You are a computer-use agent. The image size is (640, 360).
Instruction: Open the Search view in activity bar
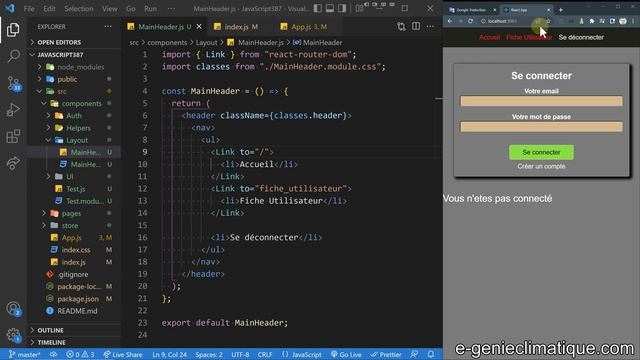tap(13, 56)
